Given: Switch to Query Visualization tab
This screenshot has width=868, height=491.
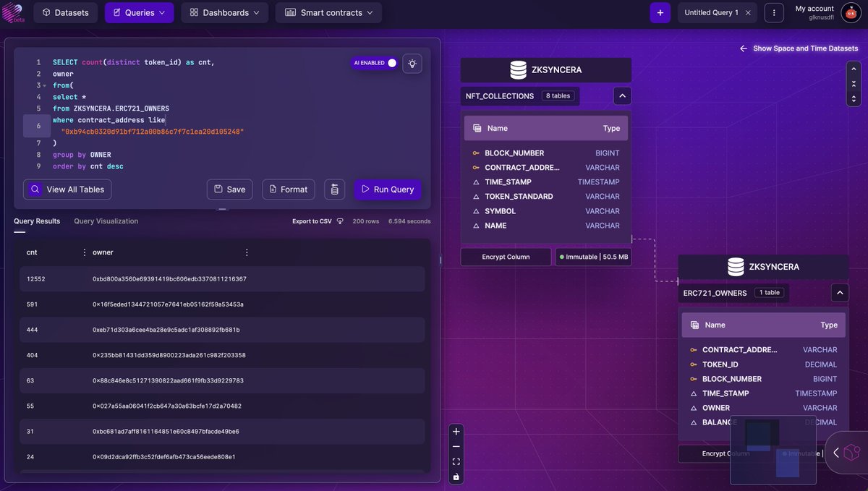Looking at the screenshot, I should pos(106,221).
